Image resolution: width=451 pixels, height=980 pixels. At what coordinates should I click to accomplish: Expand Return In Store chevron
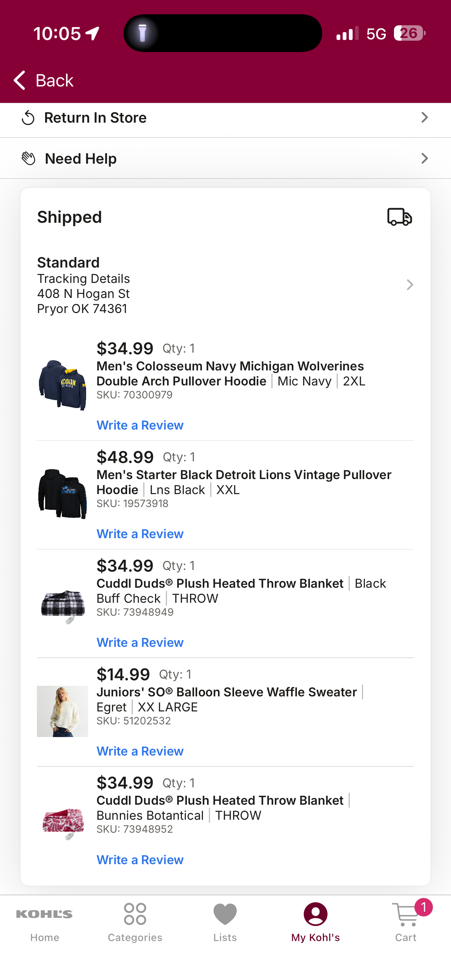click(x=425, y=118)
